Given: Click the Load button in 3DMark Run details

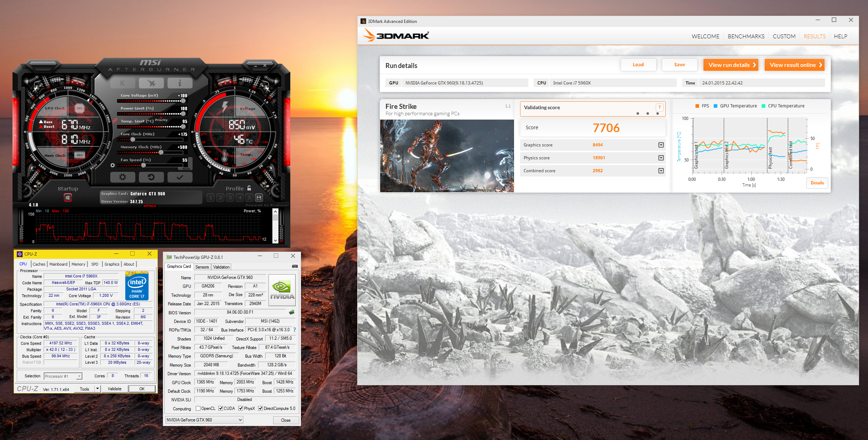Looking at the screenshot, I should (638, 65).
